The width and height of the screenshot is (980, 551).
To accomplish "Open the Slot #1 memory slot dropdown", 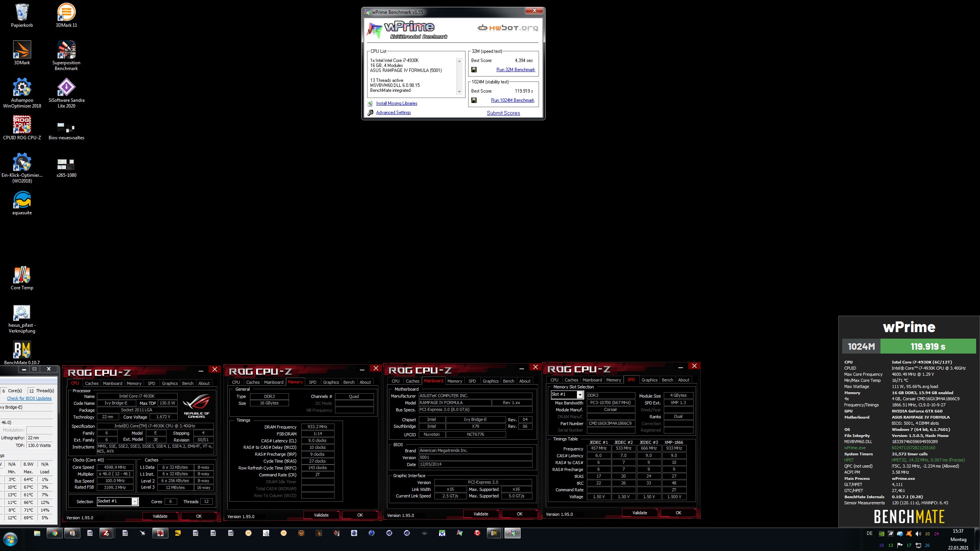I will coord(580,395).
